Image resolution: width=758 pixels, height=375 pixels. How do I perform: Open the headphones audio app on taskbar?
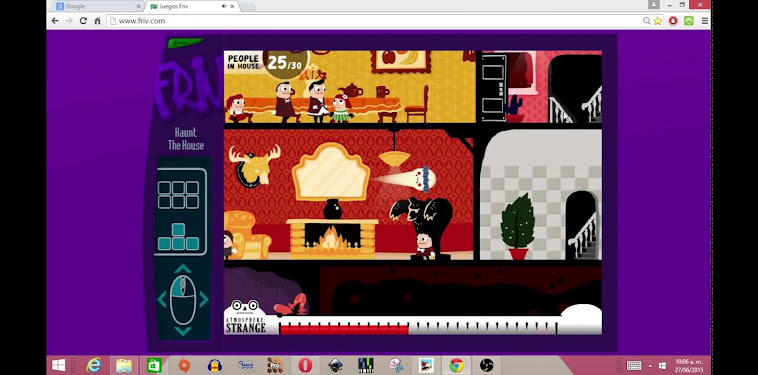point(215,365)
